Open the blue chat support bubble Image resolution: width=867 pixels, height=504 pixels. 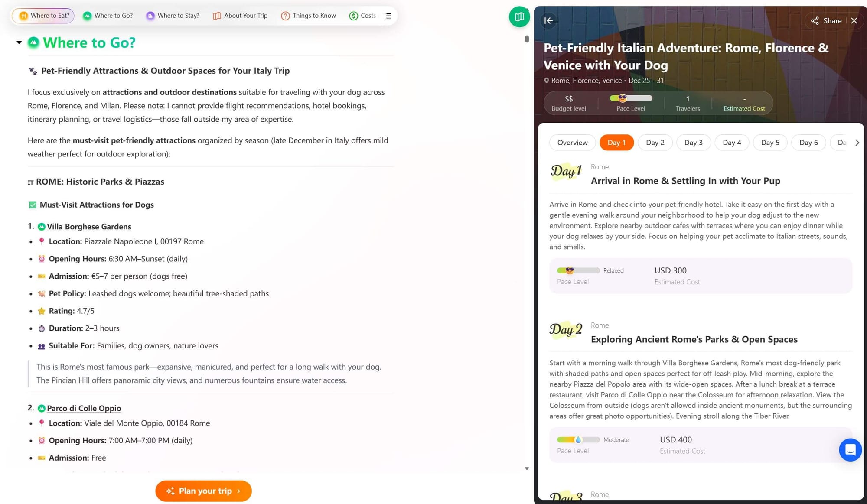click(x=850, y=450)
